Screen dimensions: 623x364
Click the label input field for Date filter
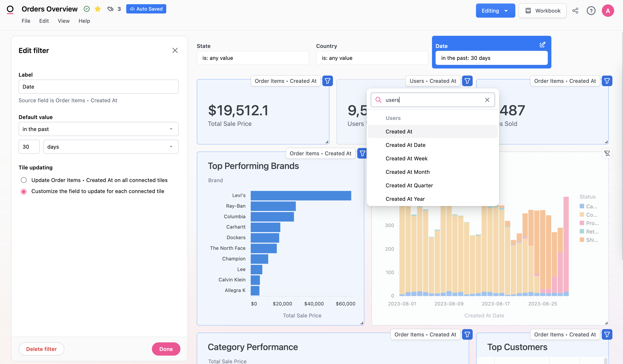[x=98, y=86]
